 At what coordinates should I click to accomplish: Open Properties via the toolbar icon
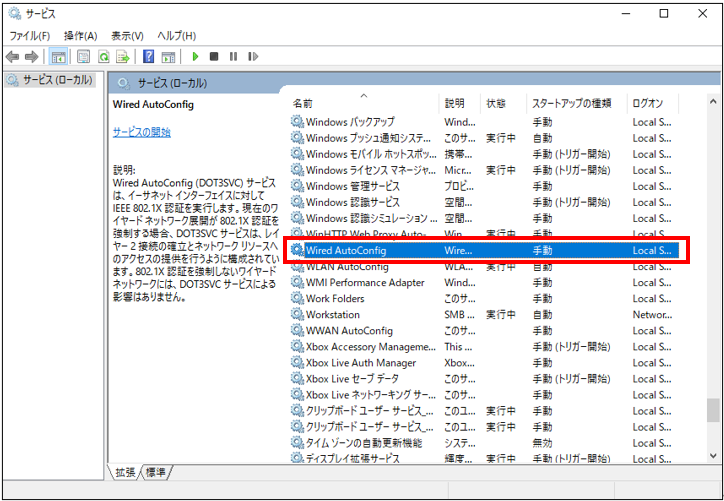pos(83,57)
